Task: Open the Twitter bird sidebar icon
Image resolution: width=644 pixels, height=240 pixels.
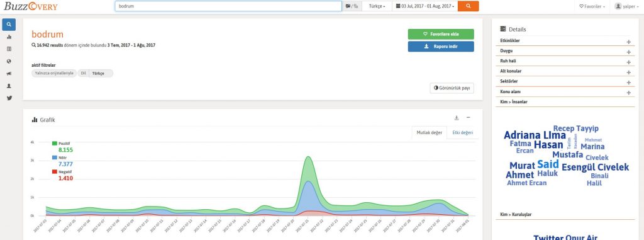Action: pos(9,98)
